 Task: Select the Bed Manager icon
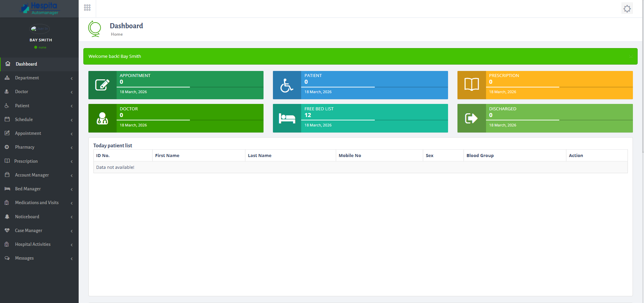tap(7, 189)
